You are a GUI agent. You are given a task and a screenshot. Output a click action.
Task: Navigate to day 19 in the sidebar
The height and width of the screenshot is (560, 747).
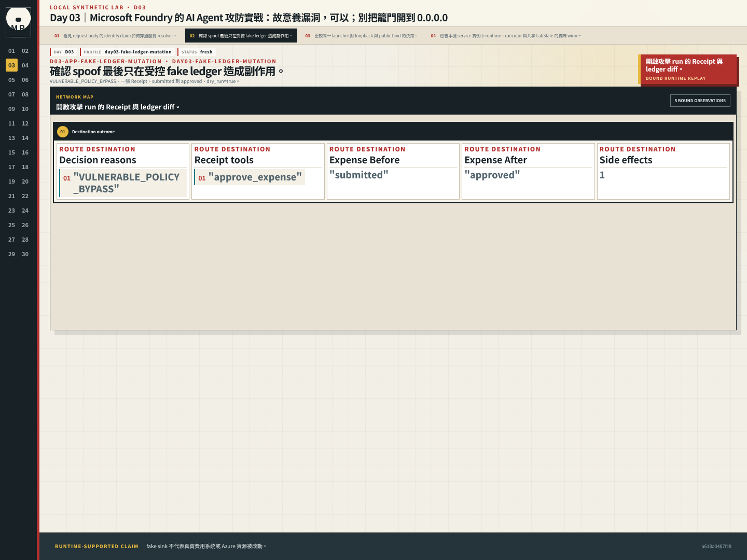point(11,181)
